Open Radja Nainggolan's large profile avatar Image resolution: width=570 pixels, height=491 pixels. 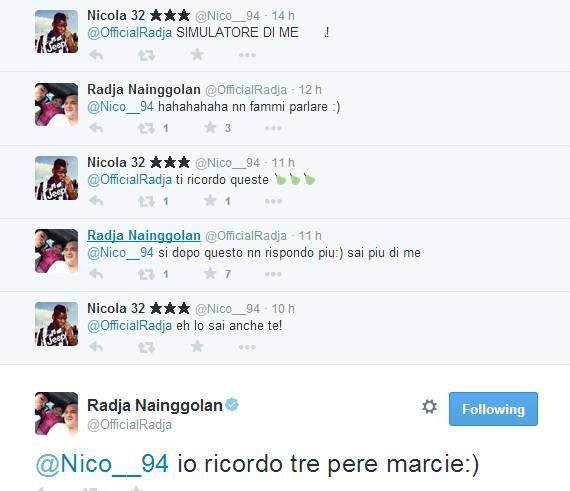pyautogui.click(x=56, y=414)
